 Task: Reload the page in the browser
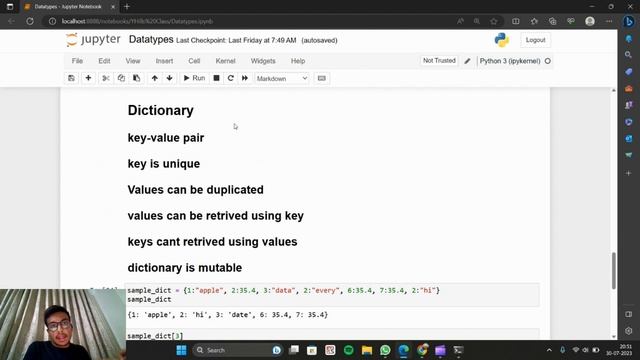[x=30, y=21]
